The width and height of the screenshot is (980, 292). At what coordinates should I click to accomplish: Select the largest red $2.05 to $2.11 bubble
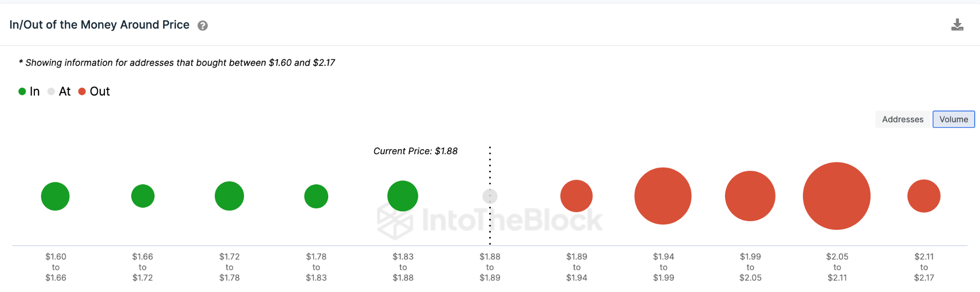coord(836,196)
